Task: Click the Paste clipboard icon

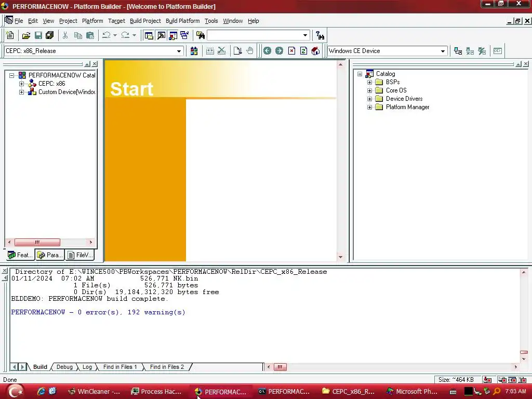Action: point(90,35)
